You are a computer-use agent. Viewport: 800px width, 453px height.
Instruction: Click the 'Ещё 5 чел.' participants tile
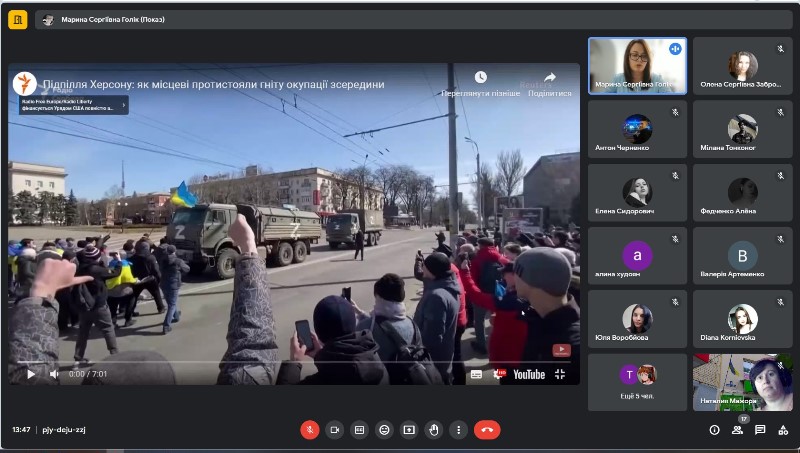[x=637, y=382]
